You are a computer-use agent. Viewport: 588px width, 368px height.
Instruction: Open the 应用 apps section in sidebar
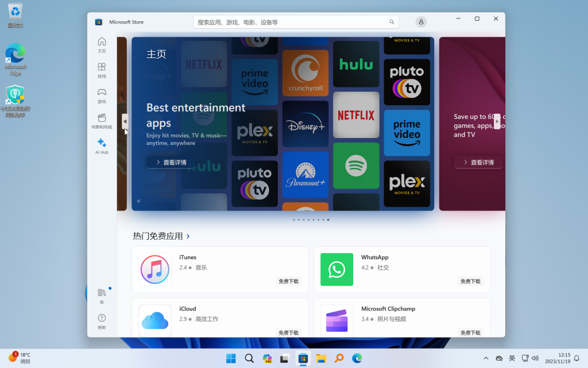pyautogui.click(x=102, y=70)
